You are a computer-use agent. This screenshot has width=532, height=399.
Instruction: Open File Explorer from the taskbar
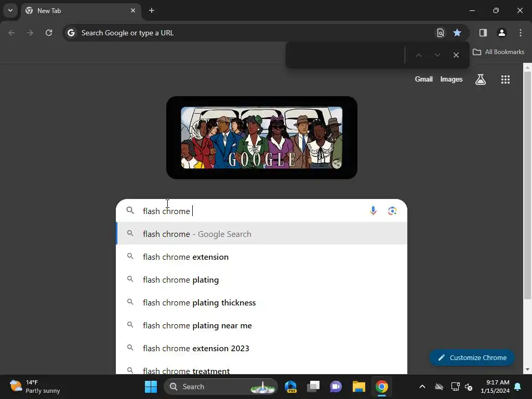click(x=358, y=387)
